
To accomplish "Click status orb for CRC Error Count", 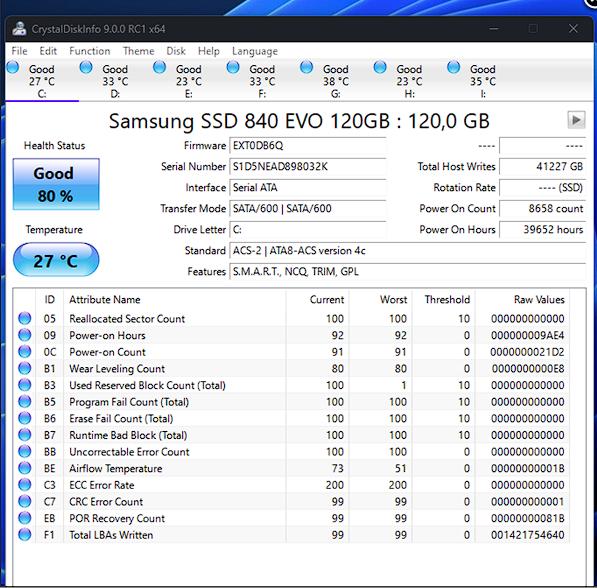I will (25, 501).
